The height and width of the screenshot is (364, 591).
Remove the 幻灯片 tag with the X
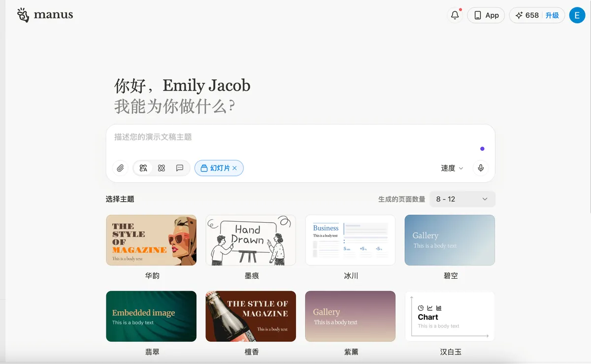235,168
